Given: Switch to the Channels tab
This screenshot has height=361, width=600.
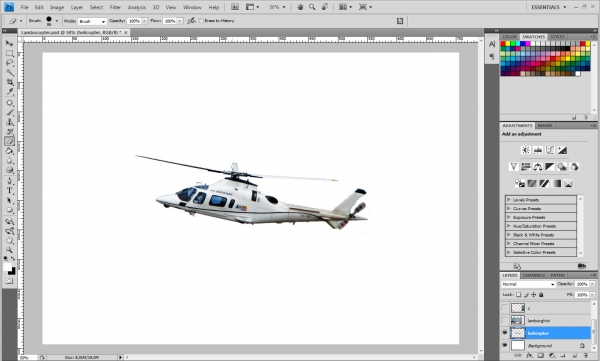Looking at the screenshot, I should click(533, 275).
